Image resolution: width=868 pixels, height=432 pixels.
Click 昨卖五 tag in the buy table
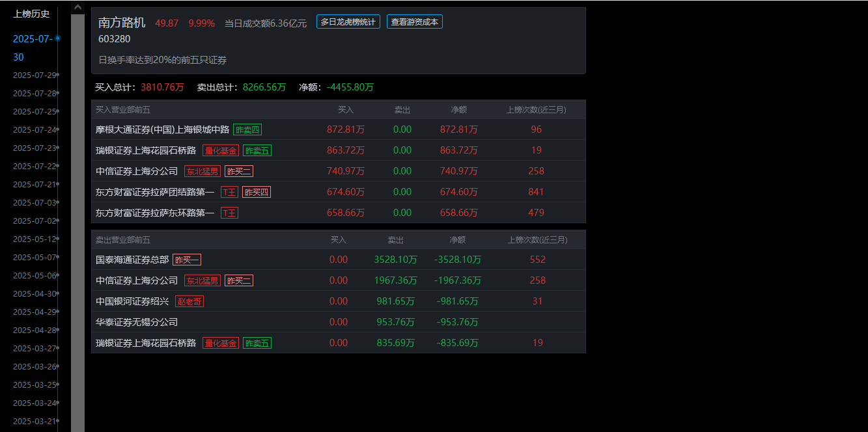(x=257, y=150)
